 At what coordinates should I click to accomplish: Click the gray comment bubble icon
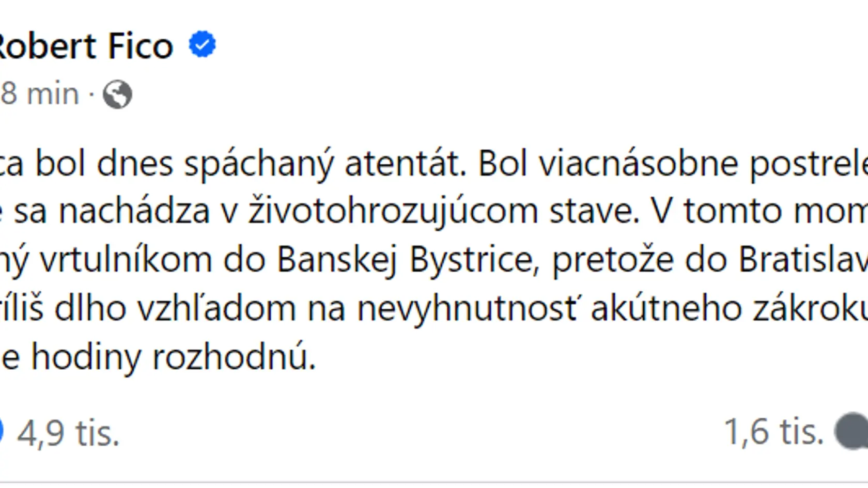[851, 431]
